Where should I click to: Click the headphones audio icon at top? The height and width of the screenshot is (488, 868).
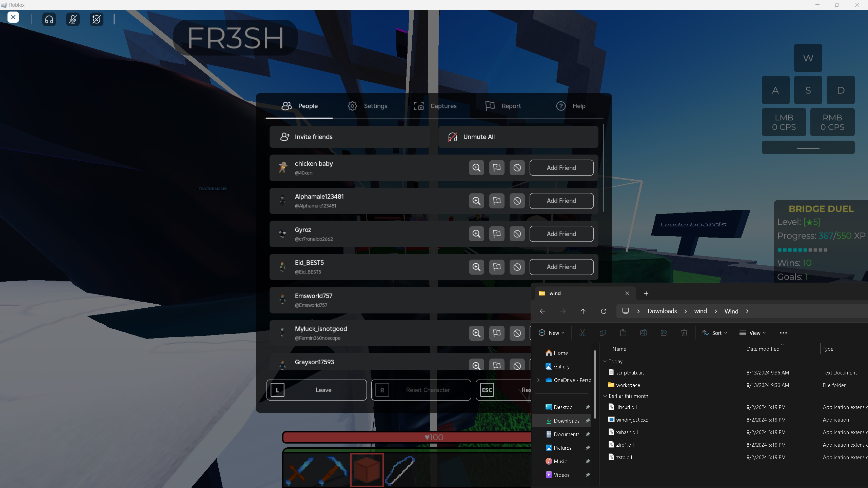point(49,19)
